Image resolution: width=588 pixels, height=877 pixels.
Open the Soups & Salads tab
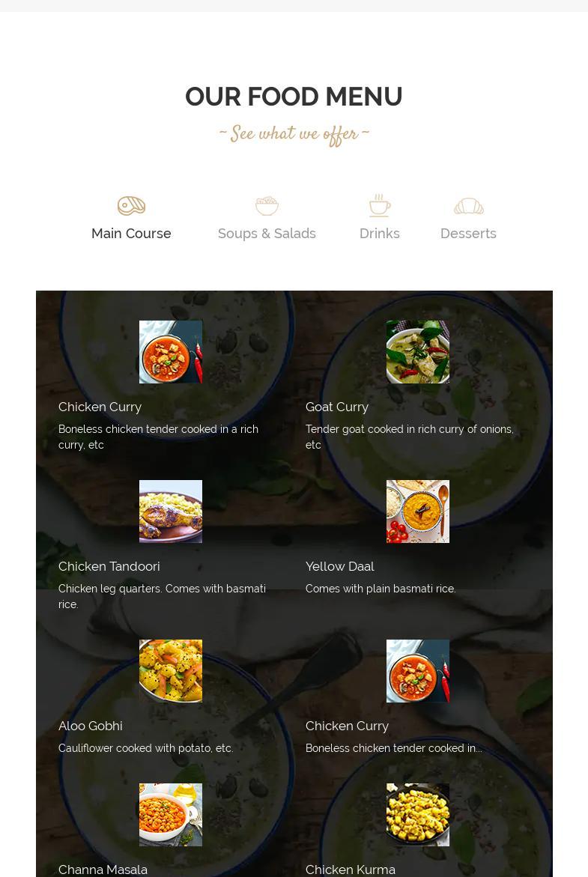(267, 233)
